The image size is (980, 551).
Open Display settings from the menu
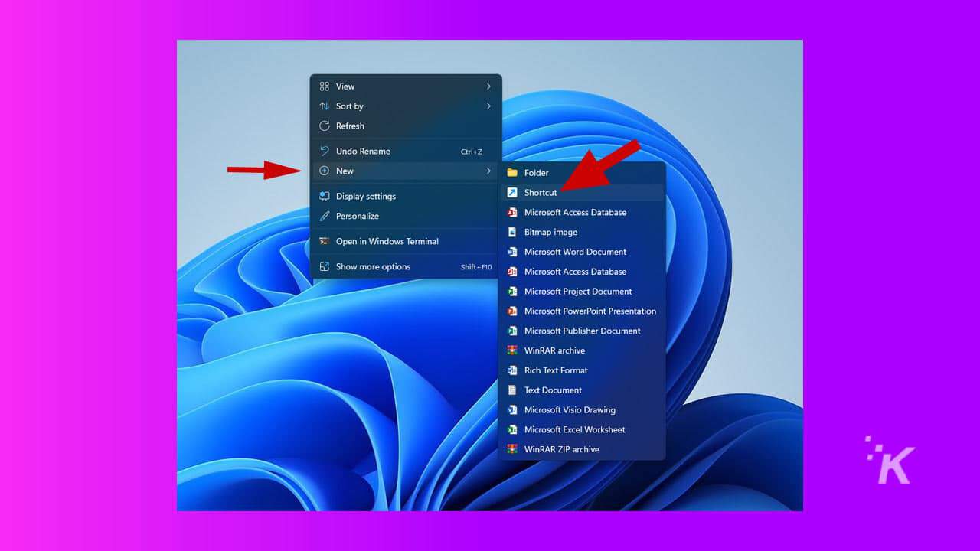[x=406, y=197]
